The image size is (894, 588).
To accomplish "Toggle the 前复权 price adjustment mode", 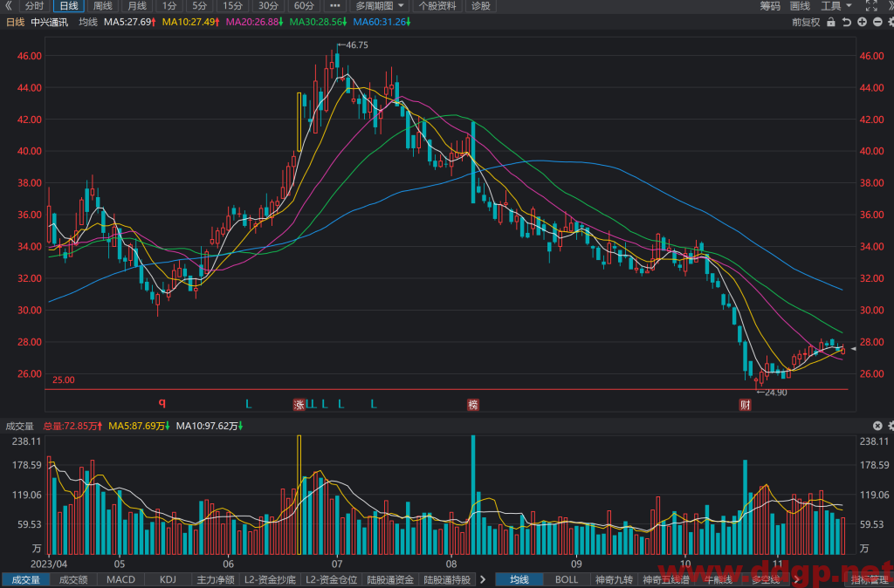I will 806,22.
